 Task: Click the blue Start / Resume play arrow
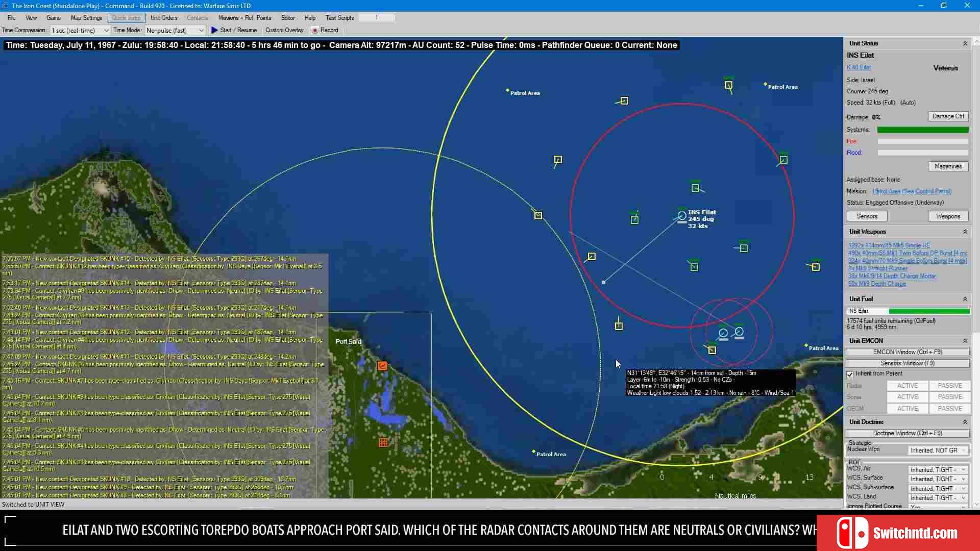pos(214,30)
